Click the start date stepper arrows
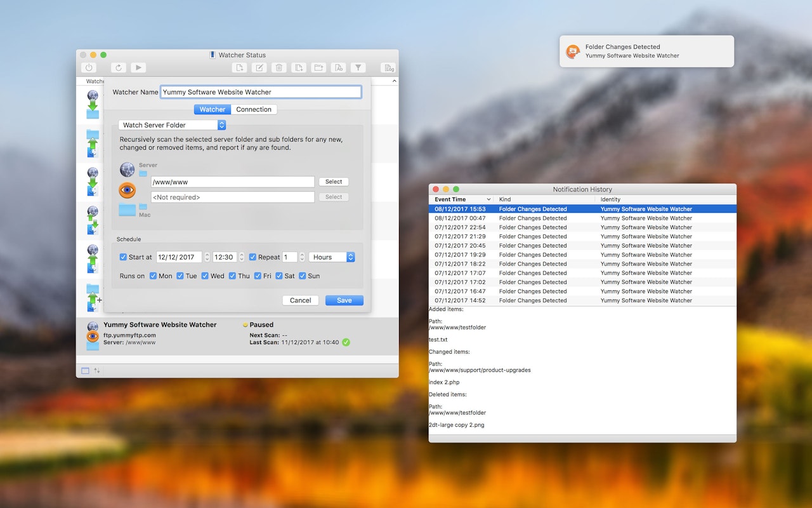Image resolution: width=812 pixels, height=508 pixels. click(x=207, y=257)
